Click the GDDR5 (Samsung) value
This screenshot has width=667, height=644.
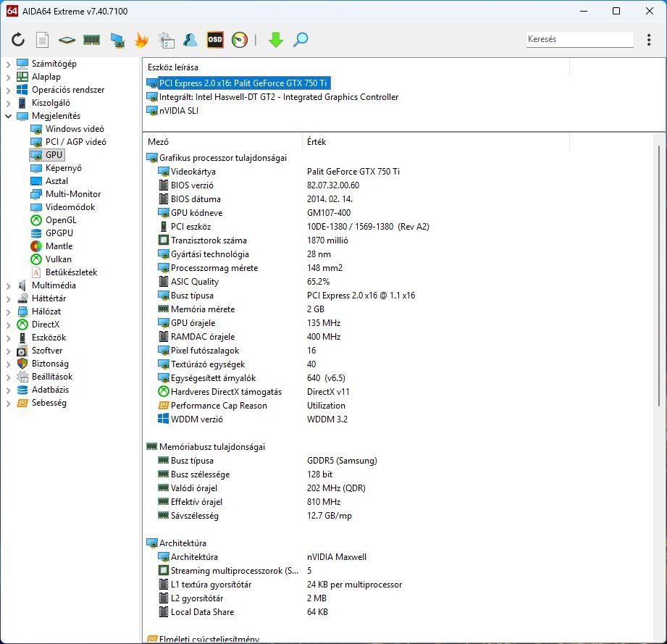click(x=342, y=460)
